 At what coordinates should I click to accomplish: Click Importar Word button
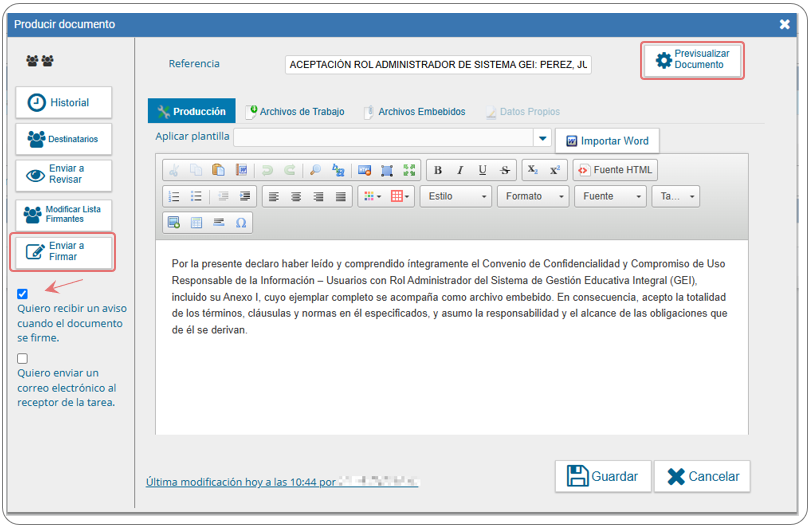[x=607, y=141]
